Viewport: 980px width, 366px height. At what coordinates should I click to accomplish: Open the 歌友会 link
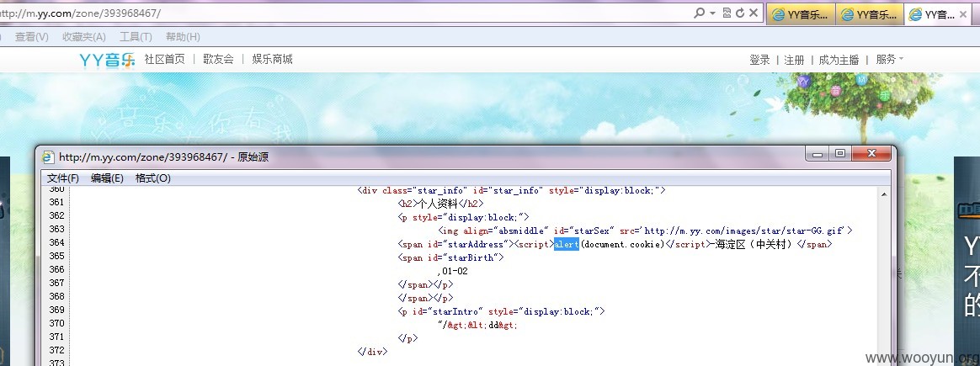point(218,60)
